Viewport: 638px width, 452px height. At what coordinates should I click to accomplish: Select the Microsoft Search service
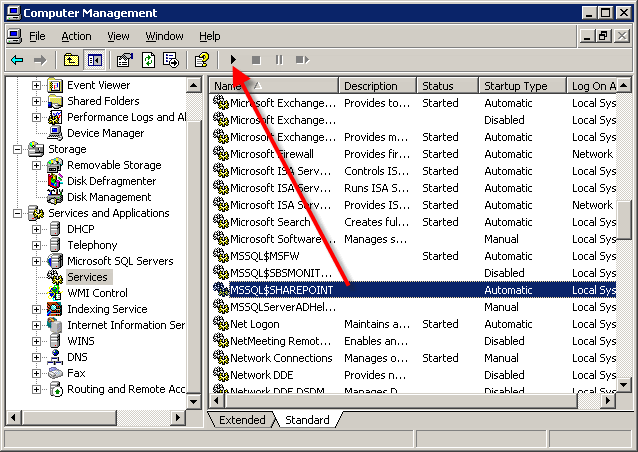coord(270,222)
